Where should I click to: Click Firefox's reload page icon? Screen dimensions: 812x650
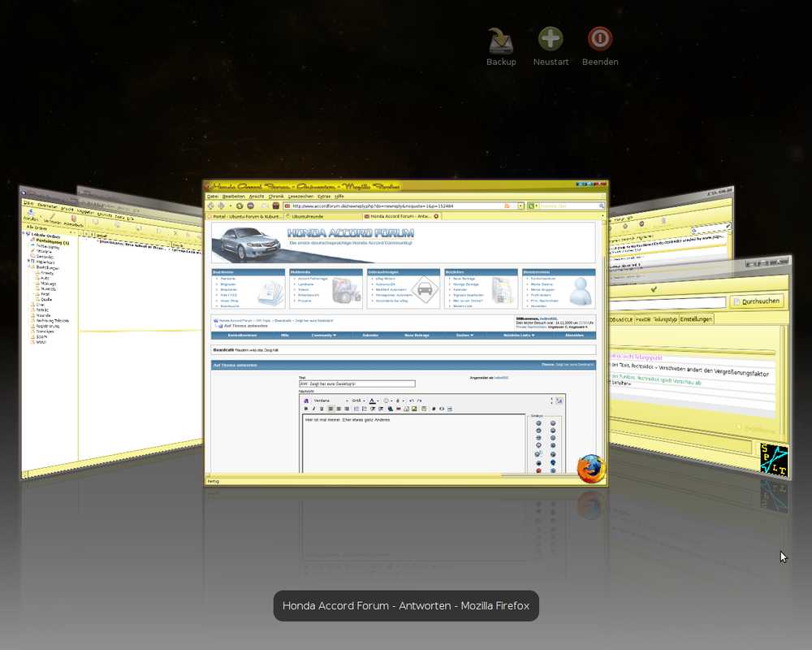point(240,206)
